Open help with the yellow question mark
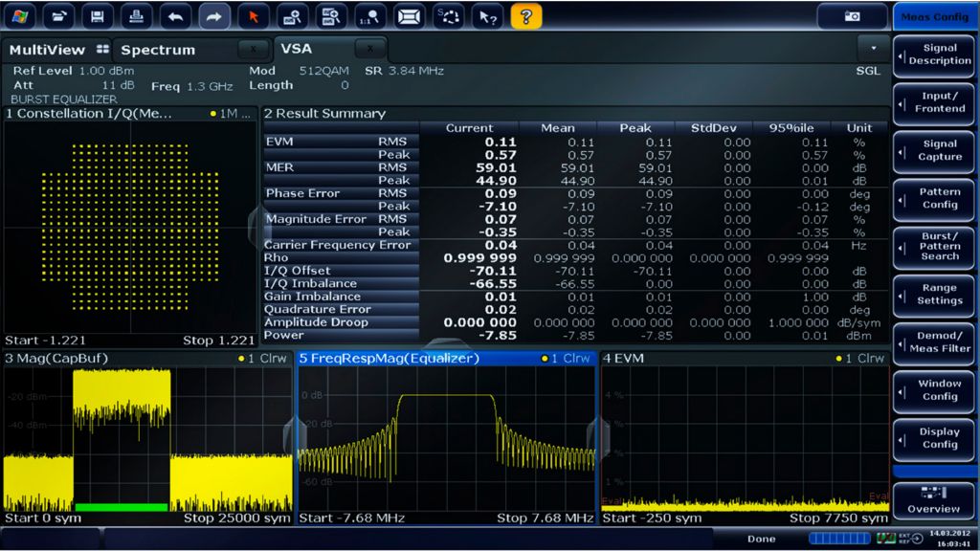 coord(525,16)
